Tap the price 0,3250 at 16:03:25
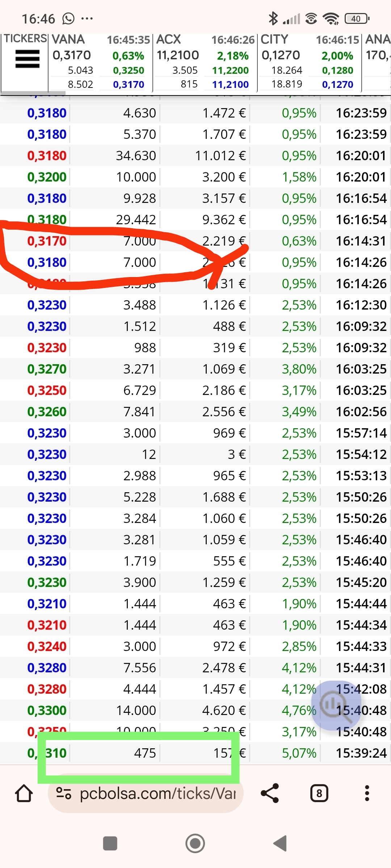 47,390
